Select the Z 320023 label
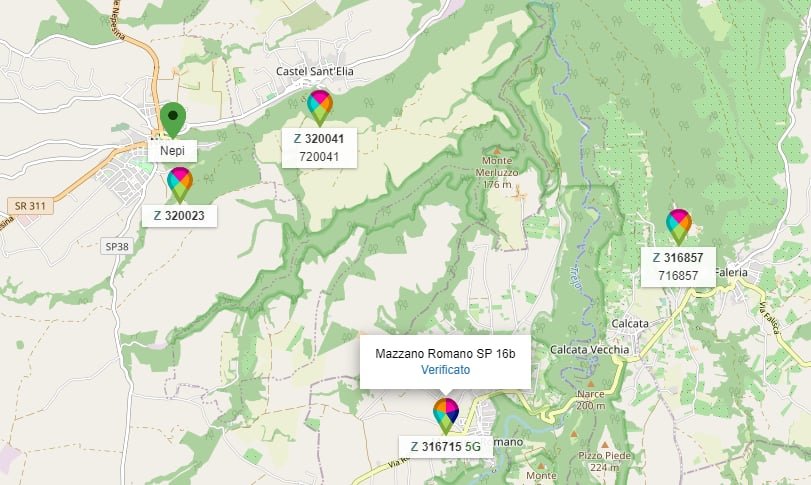 click(x=179, y=216)
